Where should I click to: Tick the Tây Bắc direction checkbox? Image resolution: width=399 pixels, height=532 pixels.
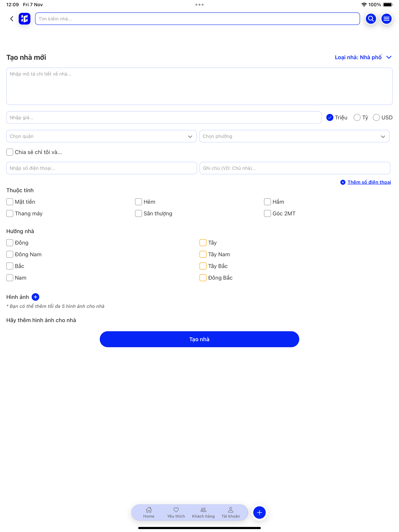click(x=203, y=266)
